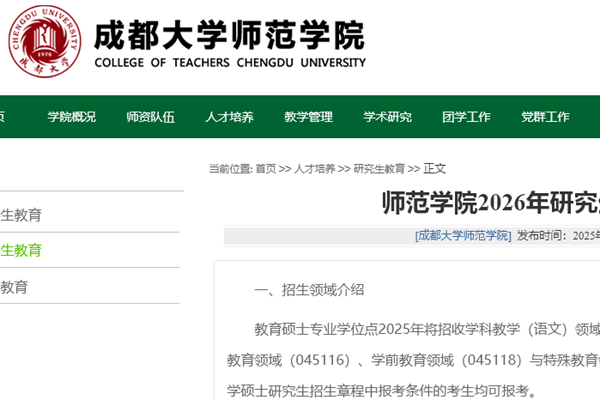Click 正文 at the breadcrumb end
The width and height of the screenshot is (600, 400).
tap(434, 168)
